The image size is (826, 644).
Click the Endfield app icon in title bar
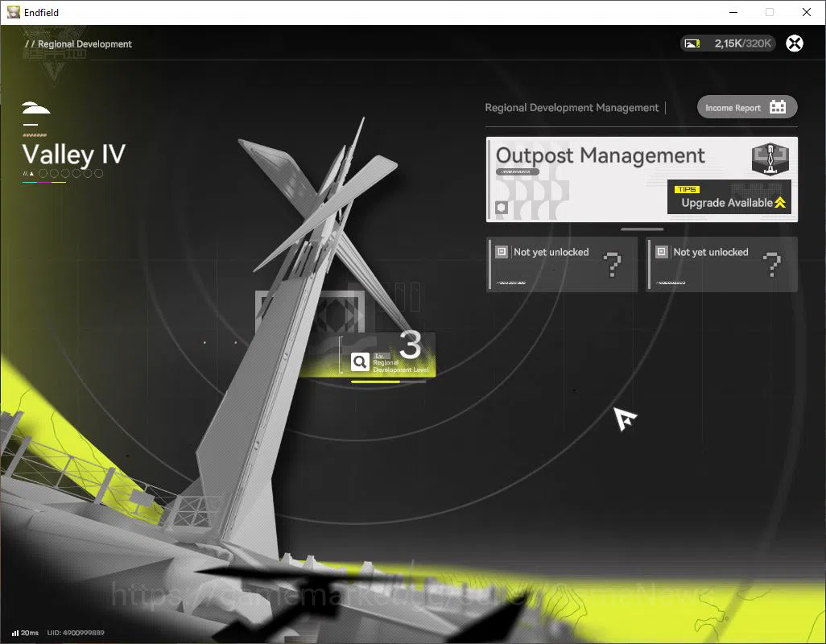[13, 11]
